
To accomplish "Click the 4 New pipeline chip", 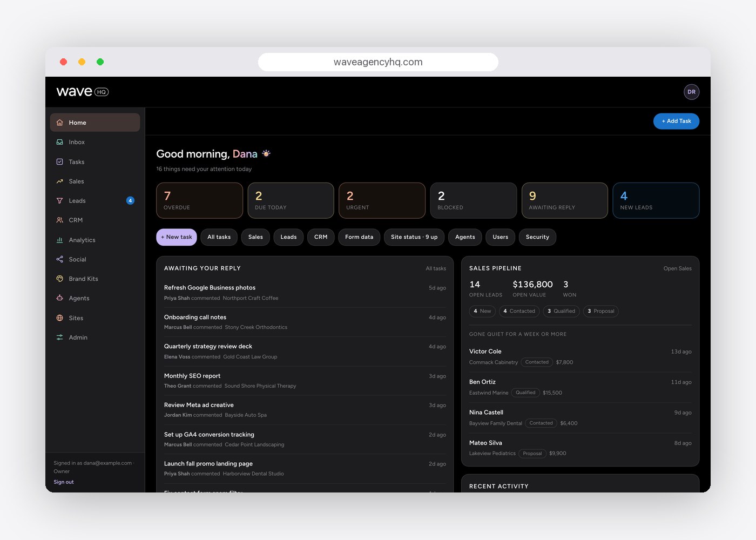I will [x=482, y=311].
